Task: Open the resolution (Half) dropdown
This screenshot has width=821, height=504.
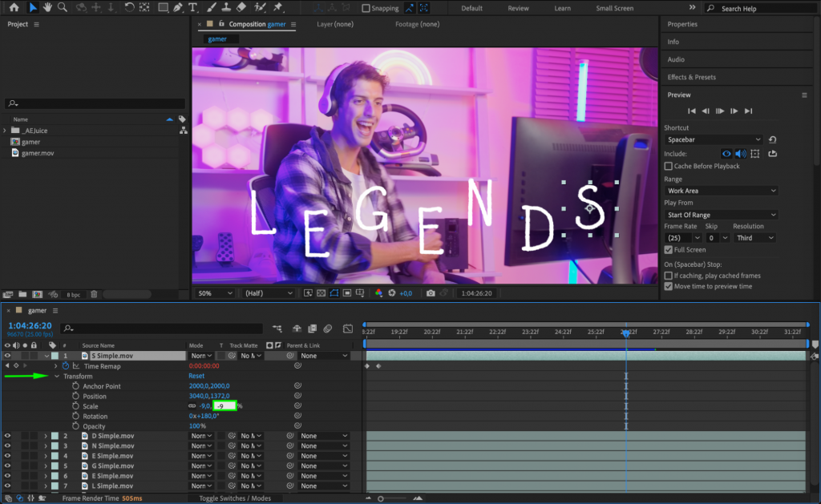Action: pos(267,292)
